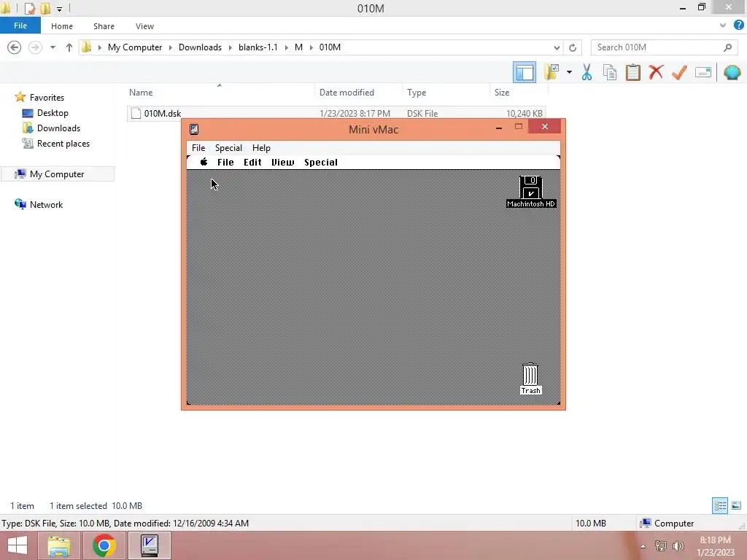This screenshot has height=560, width=747.
Task: Click the Copy icon in toolbar
Action: pyautogui.click(x=609, y=72)
